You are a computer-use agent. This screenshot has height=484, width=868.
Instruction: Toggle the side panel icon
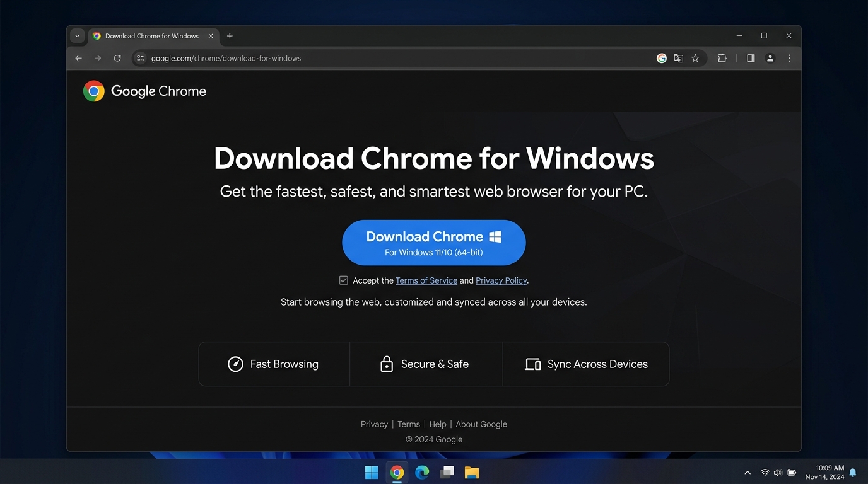(x=751, y=58)
